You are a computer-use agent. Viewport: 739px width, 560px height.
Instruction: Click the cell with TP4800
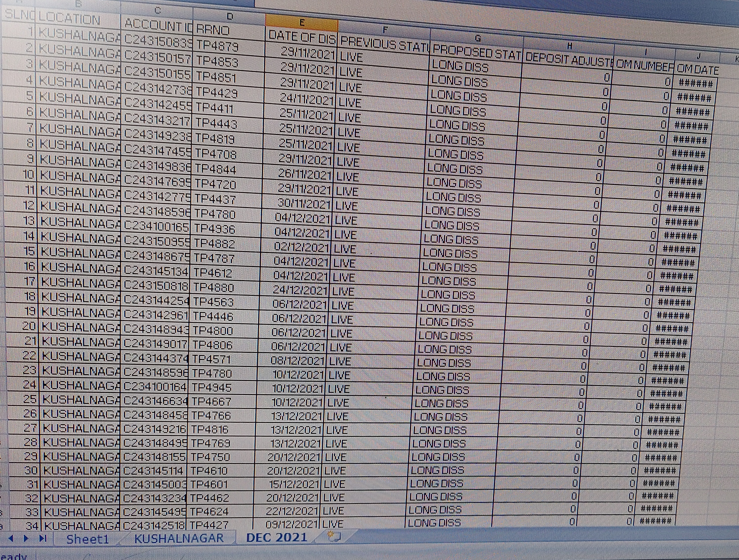[x=223, y=331]
